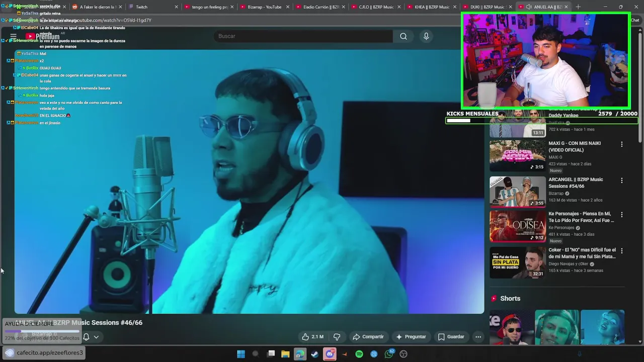
Task: Open first Short with sunglasses man
Action: pos(512,327)
